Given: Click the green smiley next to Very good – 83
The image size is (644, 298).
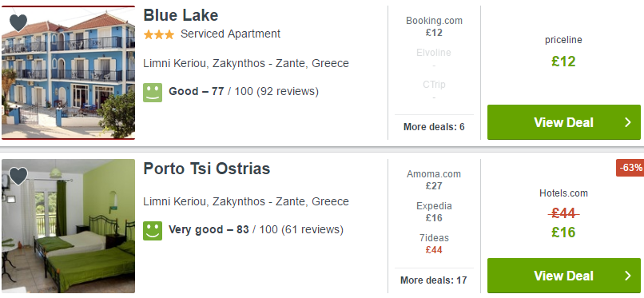Looking at the screenshot, I should point(153,231).
